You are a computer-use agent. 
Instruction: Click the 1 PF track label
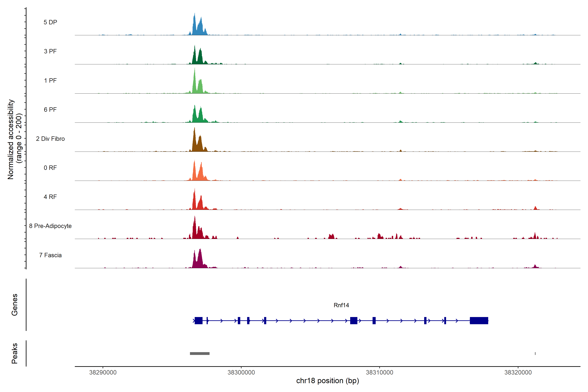coord(50,81)
